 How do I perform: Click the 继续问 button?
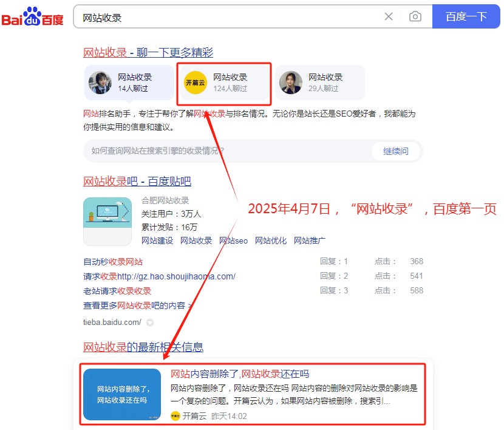(x=395, y=151)
